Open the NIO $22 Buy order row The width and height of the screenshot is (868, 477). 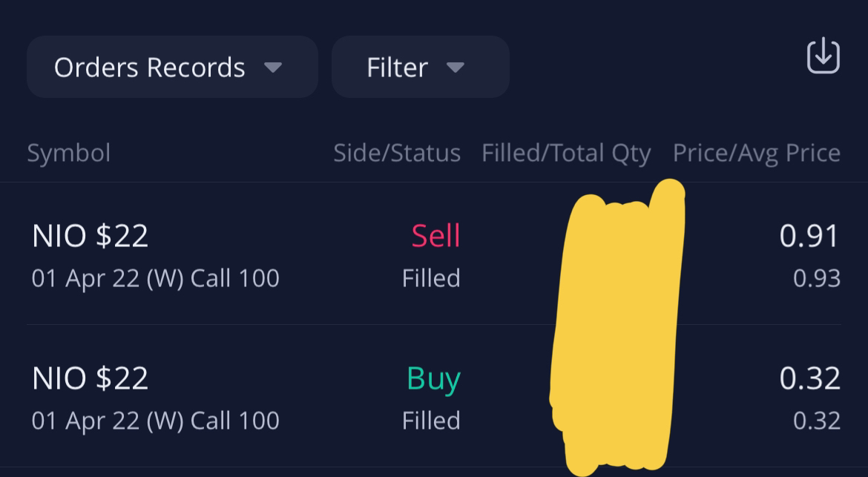coord(434,396)
